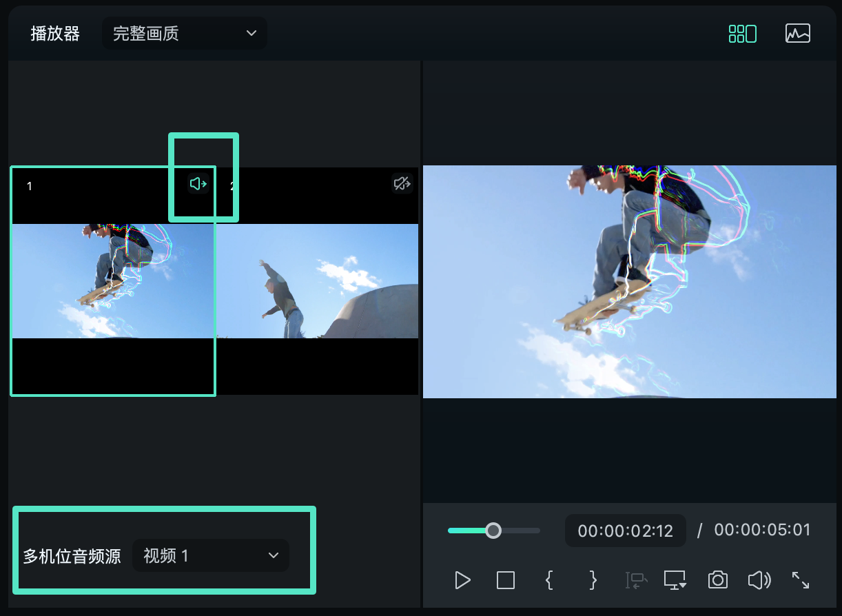The image size is (842, 616).
Task: Select the camera angle 2 thumbnail
Action: pyautogui.click(x=317, y=280)
